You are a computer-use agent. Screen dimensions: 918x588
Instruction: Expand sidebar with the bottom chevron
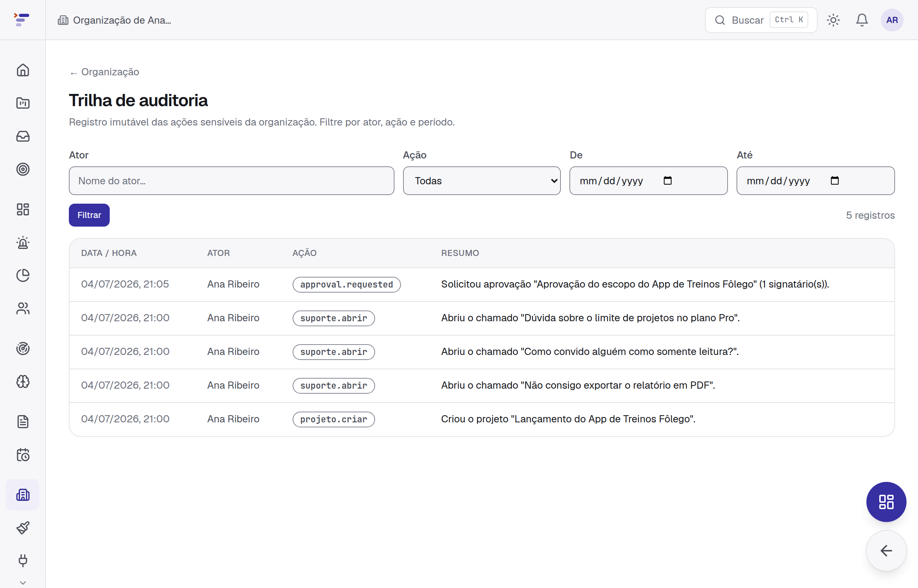(x=23, y=583)
